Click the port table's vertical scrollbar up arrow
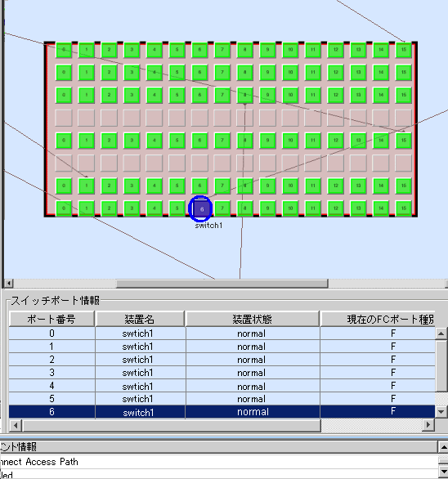 coord(441,334)
